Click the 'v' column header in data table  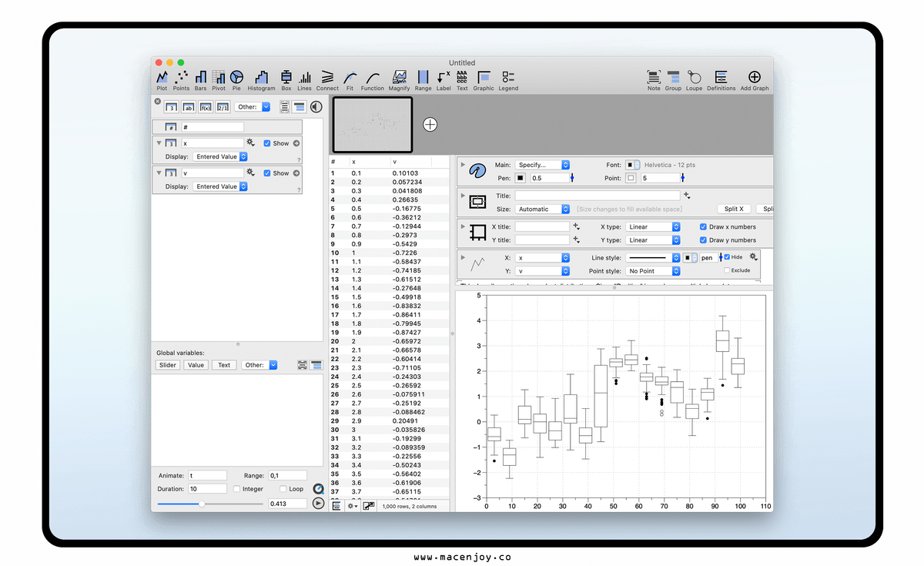coord(395,162)
